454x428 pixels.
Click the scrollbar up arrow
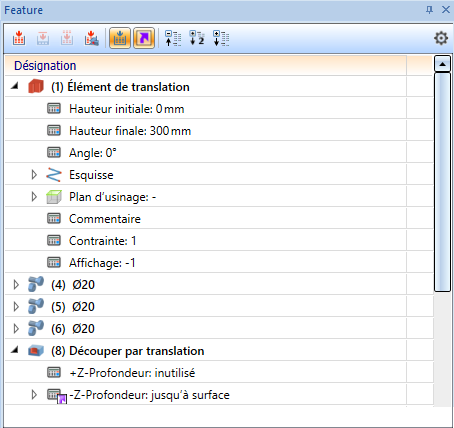point(442,64)
